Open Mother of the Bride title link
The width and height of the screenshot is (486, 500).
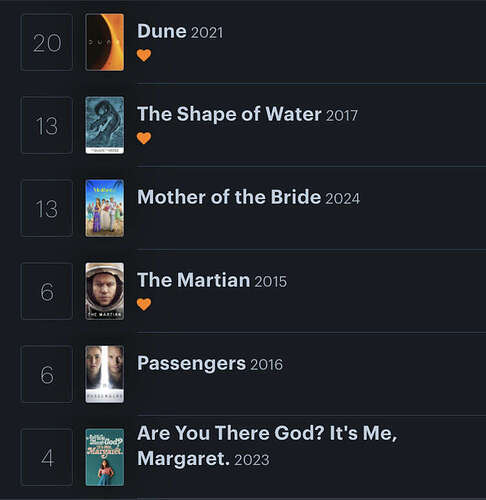(x=229, y=197)
